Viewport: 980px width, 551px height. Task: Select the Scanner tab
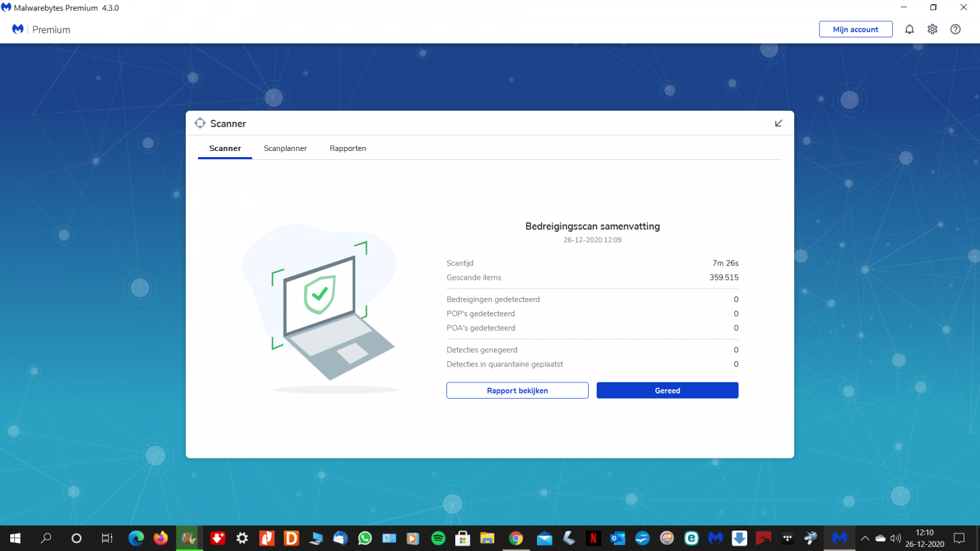225,148
